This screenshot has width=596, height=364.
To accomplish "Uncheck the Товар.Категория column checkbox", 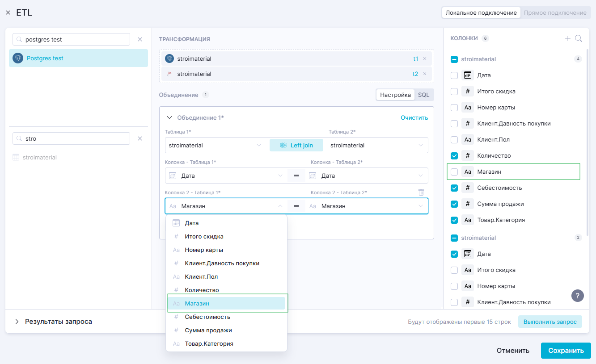I will [x=454, y=220].
